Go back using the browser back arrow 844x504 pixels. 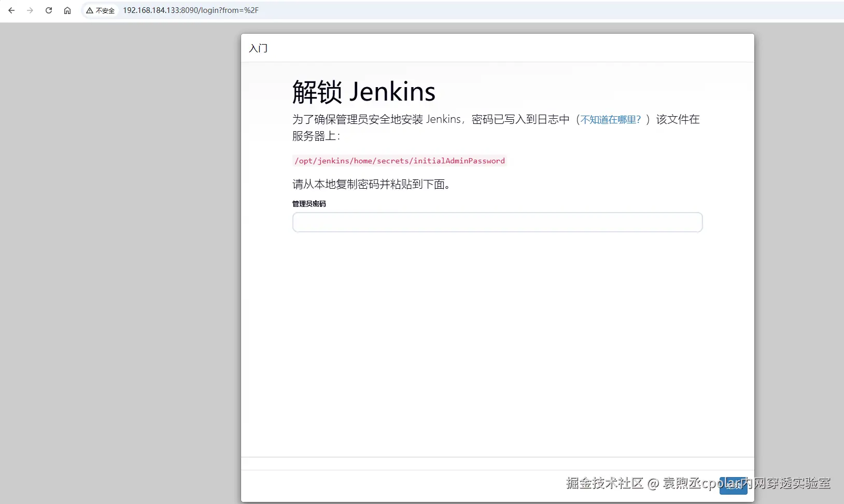(x=11, y=10)
